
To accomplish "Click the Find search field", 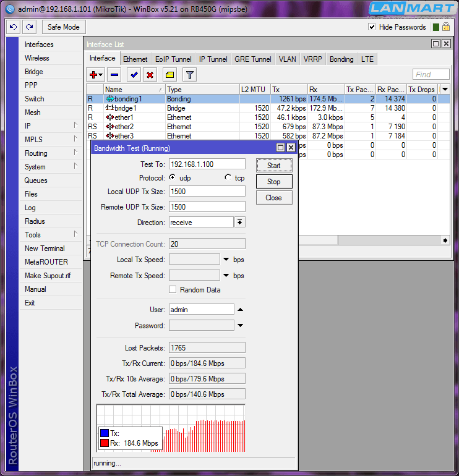I will click(x=431, y=74).
